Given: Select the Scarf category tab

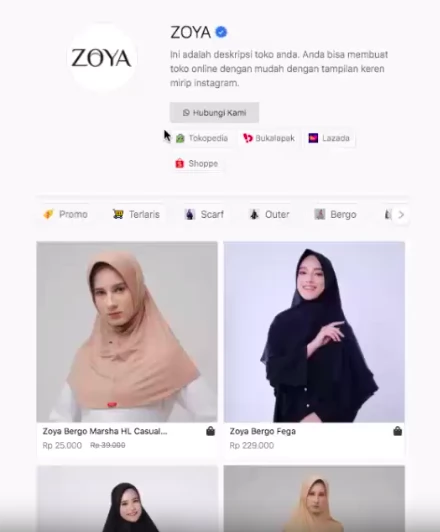Looking at the screenshot, I should pyautogui.click(x=204, y=214).
